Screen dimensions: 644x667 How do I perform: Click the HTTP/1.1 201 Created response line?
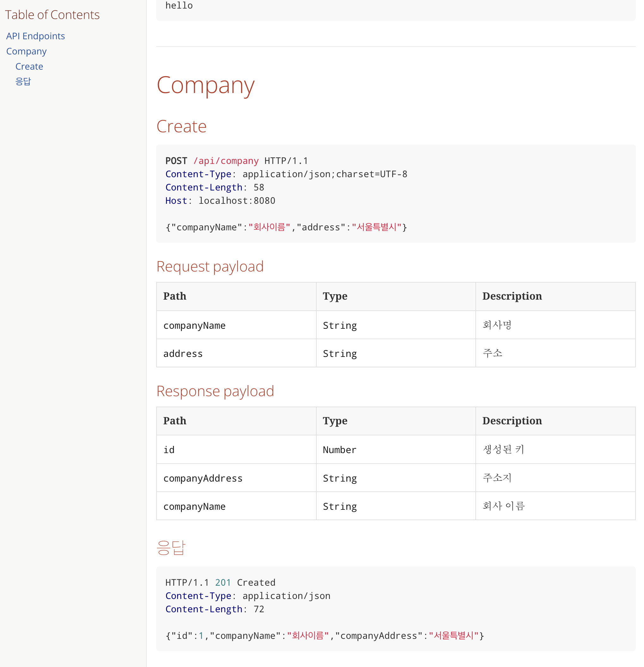pyautogui.click(x=220, y=583)
